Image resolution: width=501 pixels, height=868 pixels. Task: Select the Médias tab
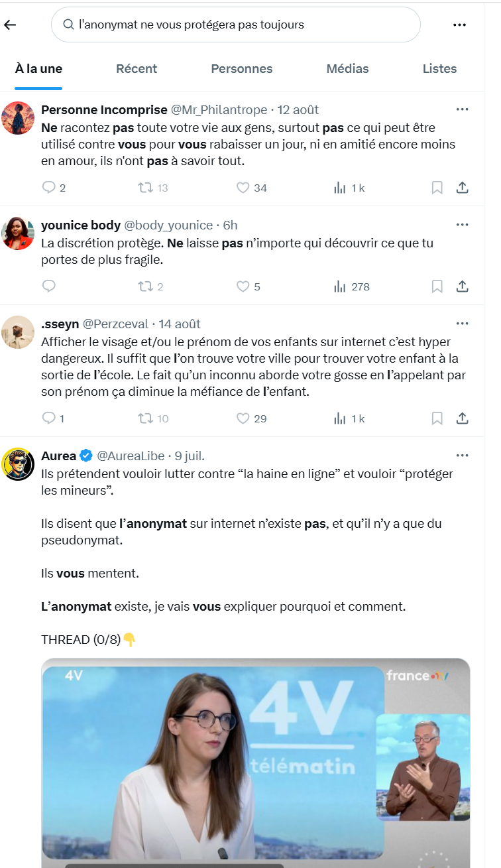pos(347,68)
